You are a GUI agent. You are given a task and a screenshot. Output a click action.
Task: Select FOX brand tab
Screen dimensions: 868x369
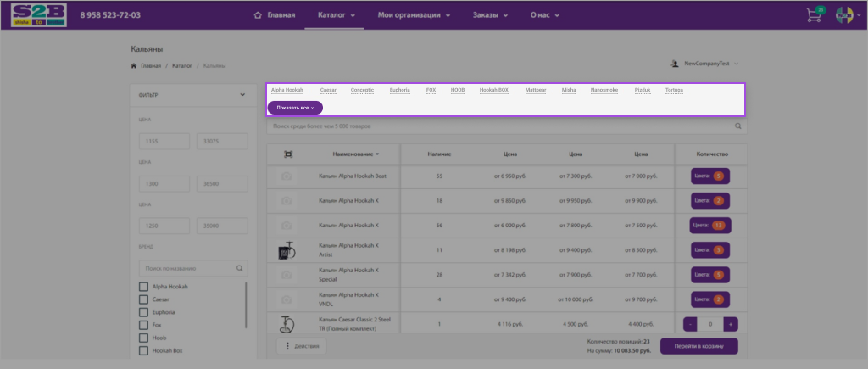click(x=431, y=90)
